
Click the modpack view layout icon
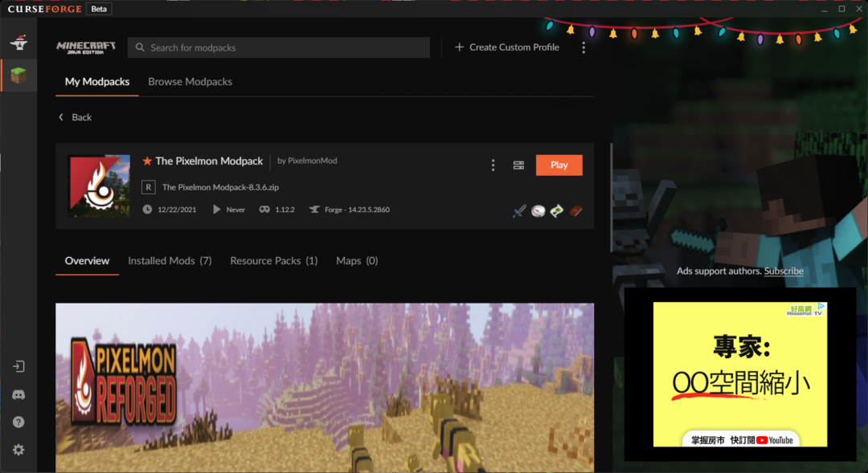[x=518, y=165]
